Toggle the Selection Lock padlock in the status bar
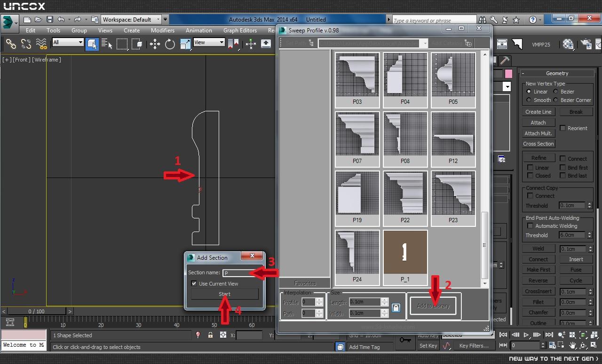 (x=210, y=335)
